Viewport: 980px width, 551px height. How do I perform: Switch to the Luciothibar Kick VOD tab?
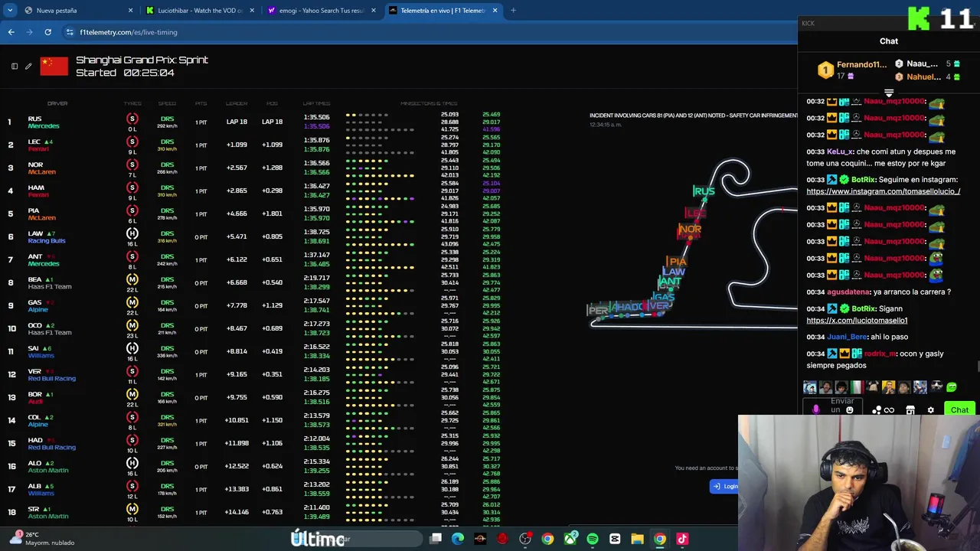click(x=201, y=11)
